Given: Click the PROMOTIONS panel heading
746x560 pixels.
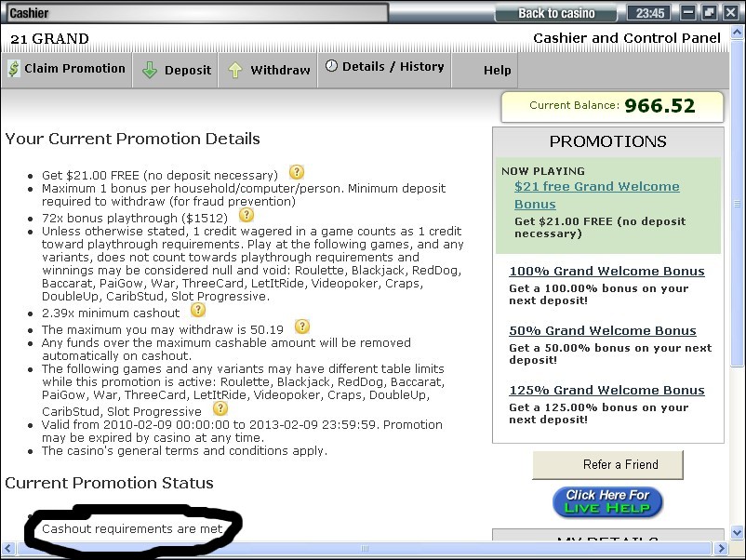Looking at the screenshot, I should tap(607, 141).
